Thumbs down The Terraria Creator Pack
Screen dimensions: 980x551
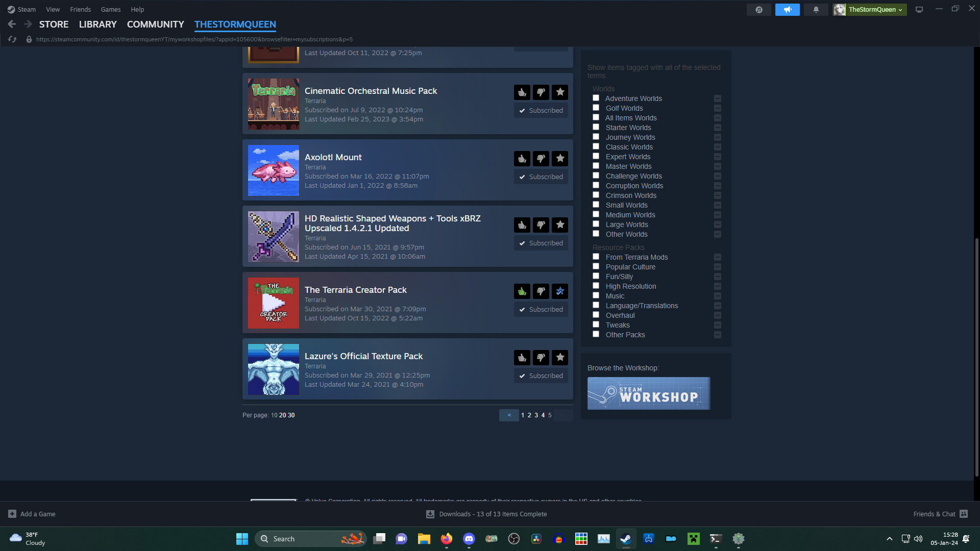[x=541, y=291]
